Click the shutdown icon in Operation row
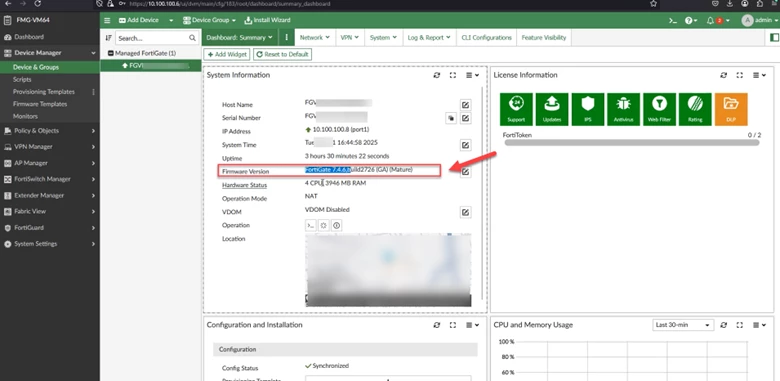Screen dimensions: 780x381 [336, 225]
